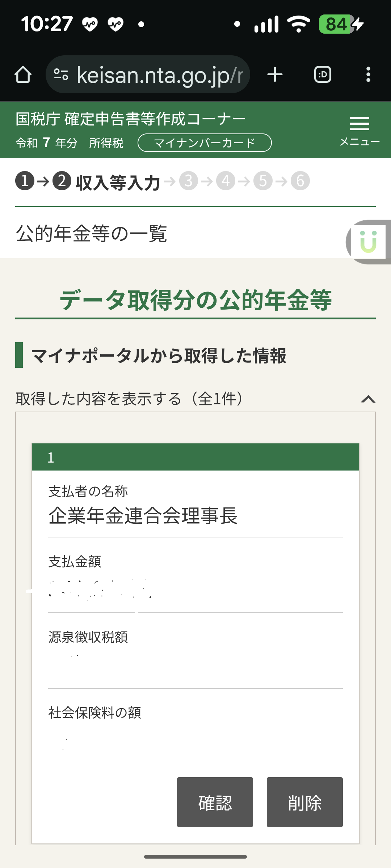Collapse the 取得した内容を表示する section chevron
The width and height of the screenshot is (391, 868).
tap(368, 399)
